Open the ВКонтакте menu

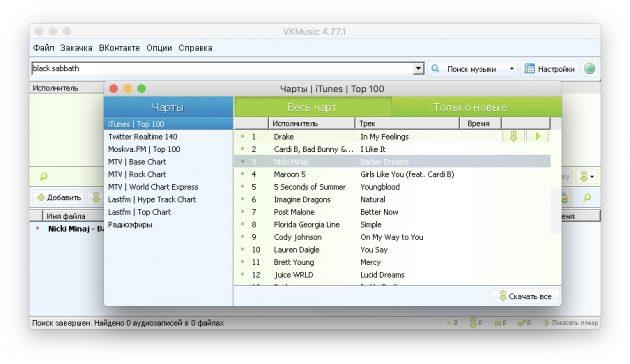pyautogui.click(x=119, y=48)
